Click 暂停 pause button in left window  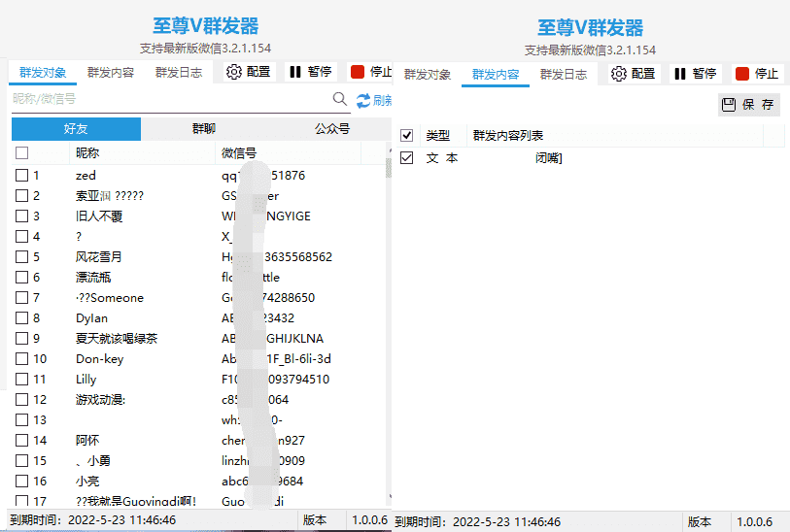click(x=311, y=72)
